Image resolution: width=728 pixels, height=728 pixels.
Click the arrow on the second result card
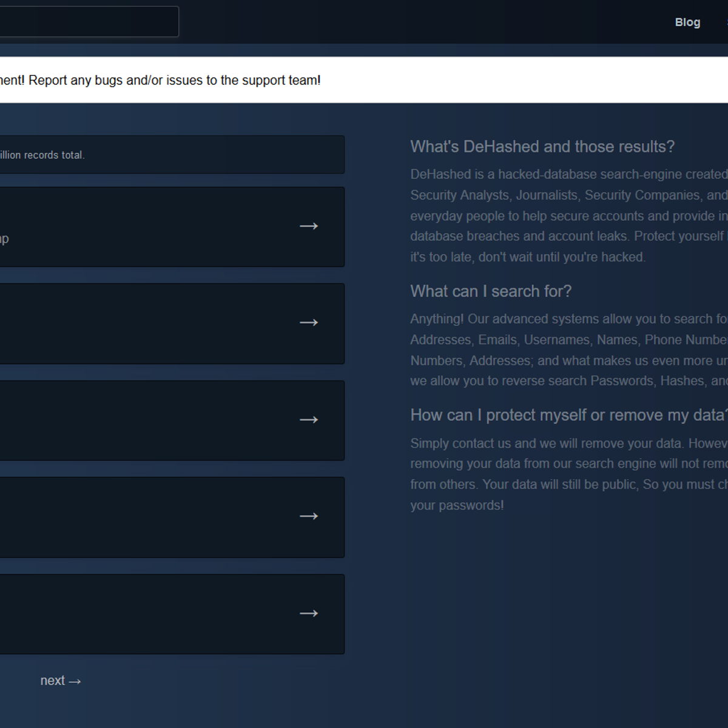(x=309, y=323)
